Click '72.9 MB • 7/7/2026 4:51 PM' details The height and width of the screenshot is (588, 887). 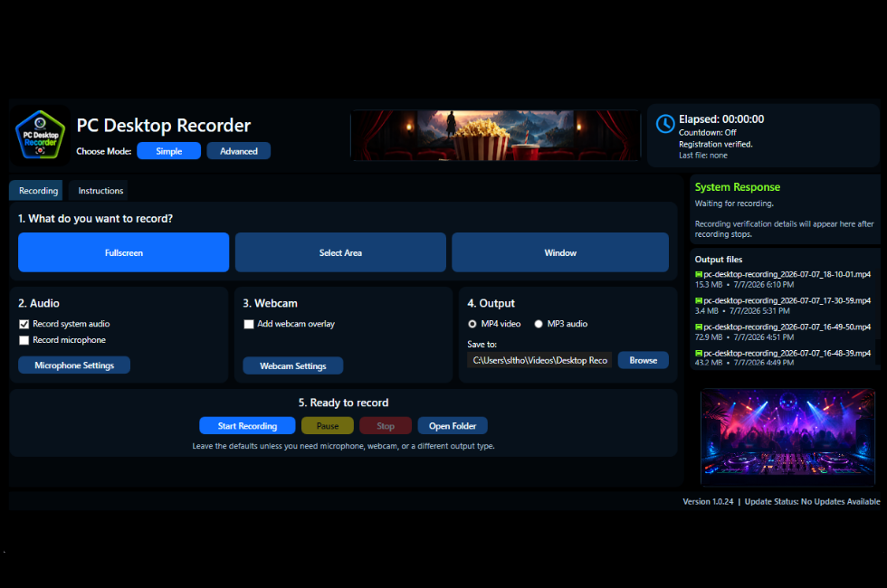click(x=744, y=337)
